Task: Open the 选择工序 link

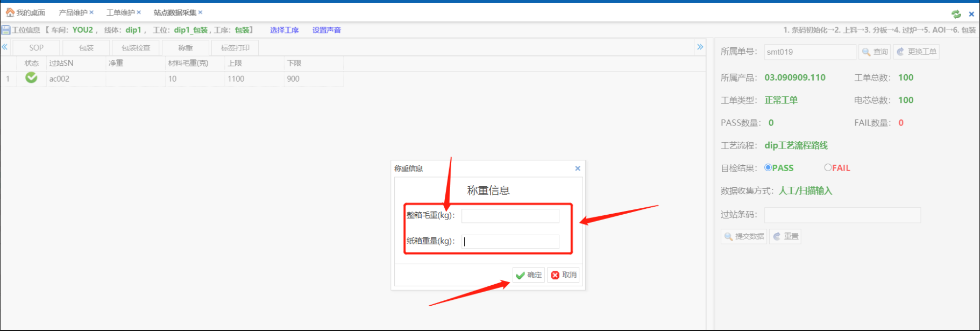Action: [x=284, y=30]
